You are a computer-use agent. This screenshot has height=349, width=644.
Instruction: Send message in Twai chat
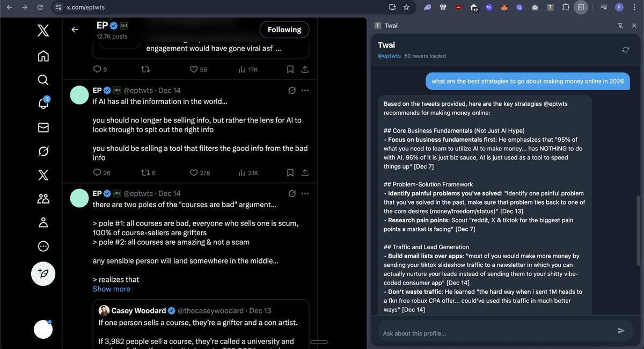click(621, 331)
